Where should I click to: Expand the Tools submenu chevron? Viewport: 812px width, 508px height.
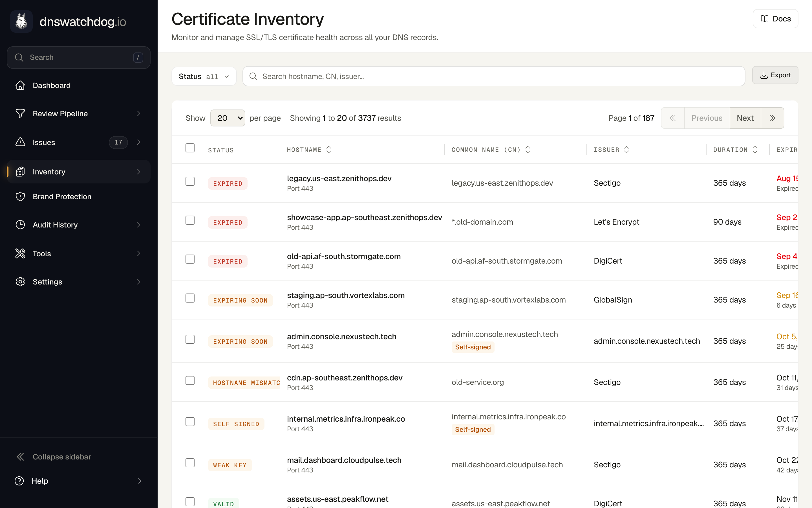[139, 253]
